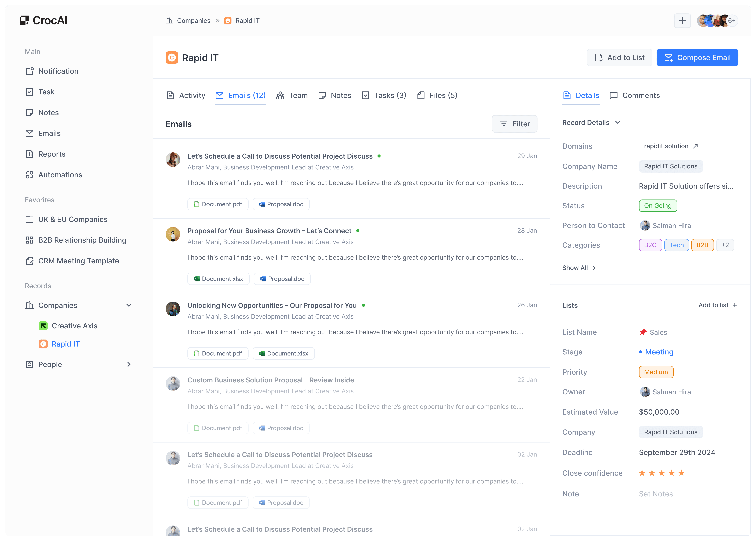Open the CrocAI logo icon

tap(24, 20)
